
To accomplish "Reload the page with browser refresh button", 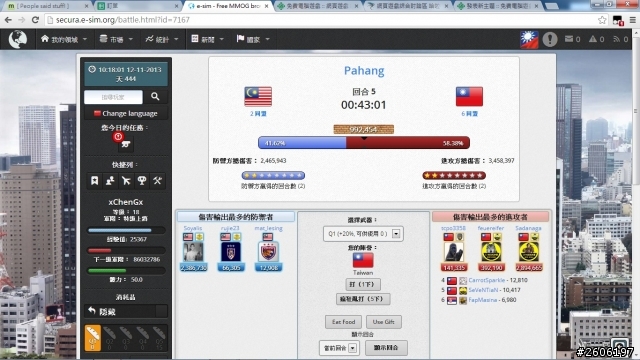I will pos(36,20).
